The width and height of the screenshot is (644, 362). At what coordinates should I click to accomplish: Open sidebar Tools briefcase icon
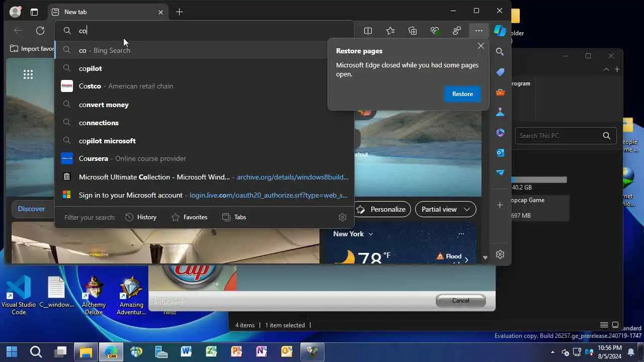(x=500, y=92)
